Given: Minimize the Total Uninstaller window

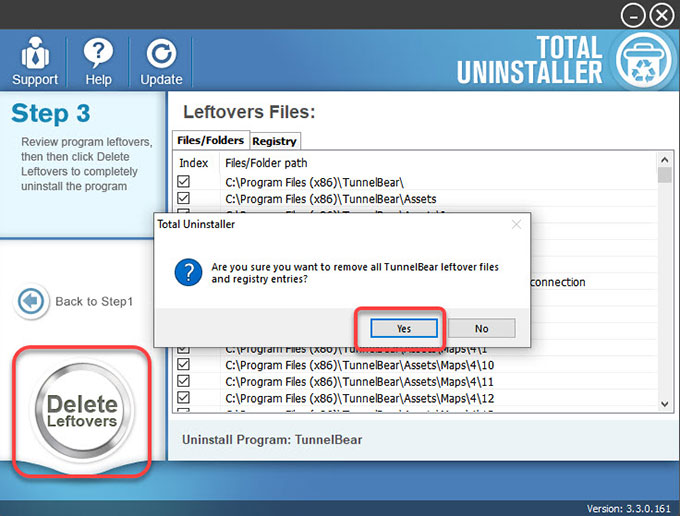Looking at the screenshot, I should click(x=633, y=16).
